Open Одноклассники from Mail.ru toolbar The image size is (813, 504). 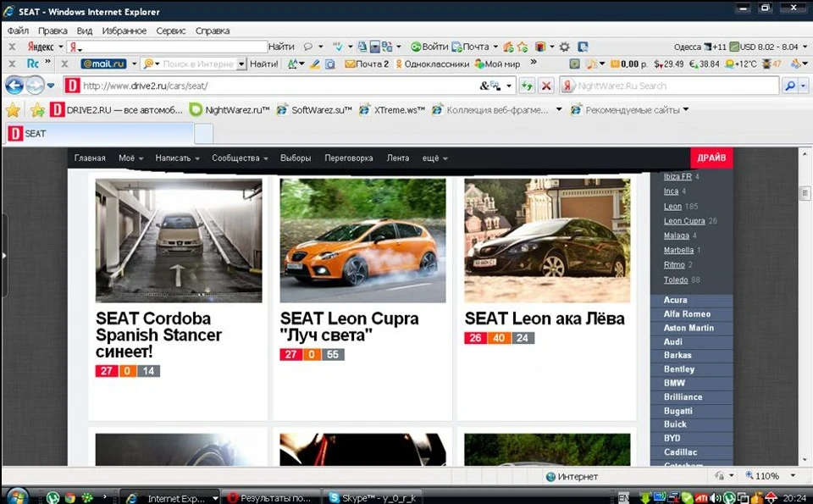coord(432,64)
